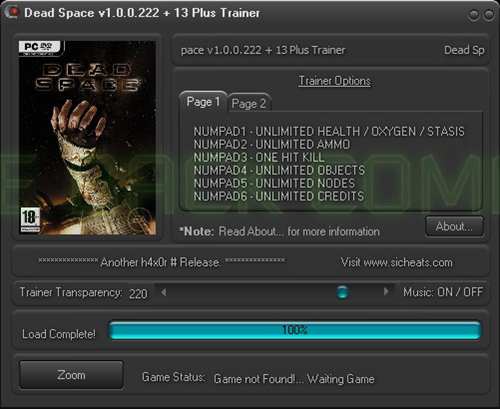500x409 pixels.
Task: Click the 100% load progress bar
Action: pyautogui.click(x=295, y=330)
